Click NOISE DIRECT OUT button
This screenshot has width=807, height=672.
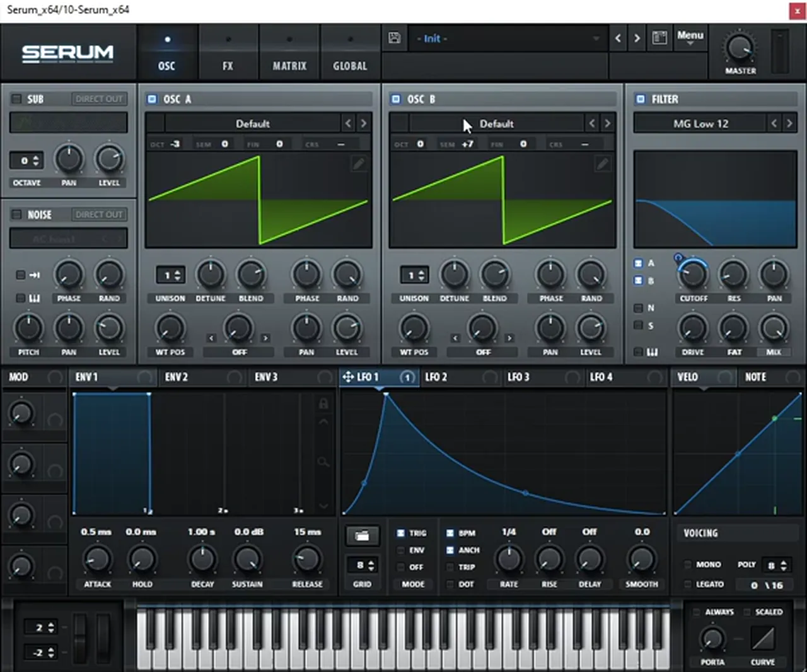[99, 215]
